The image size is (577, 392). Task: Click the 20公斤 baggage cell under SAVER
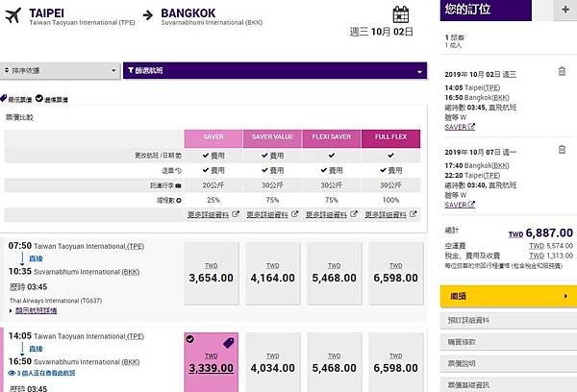click(213, 185)
